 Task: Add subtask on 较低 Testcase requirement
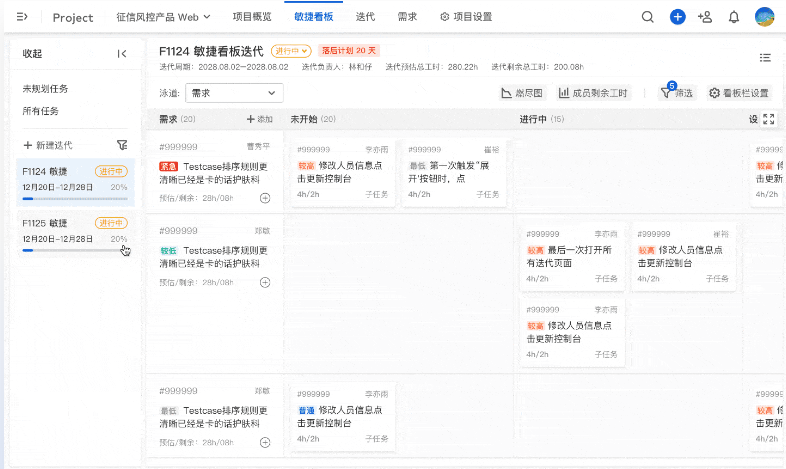[x=265, y=282]
